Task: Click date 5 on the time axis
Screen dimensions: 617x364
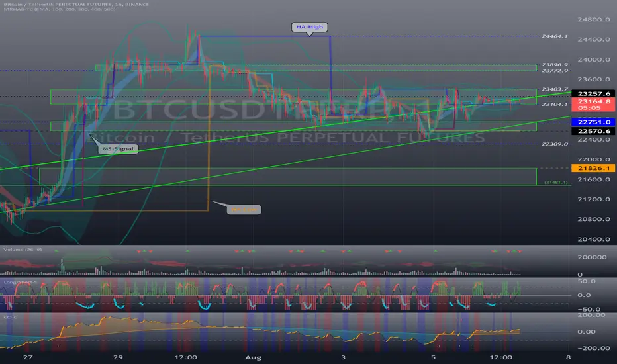Action: click(433, 357)
